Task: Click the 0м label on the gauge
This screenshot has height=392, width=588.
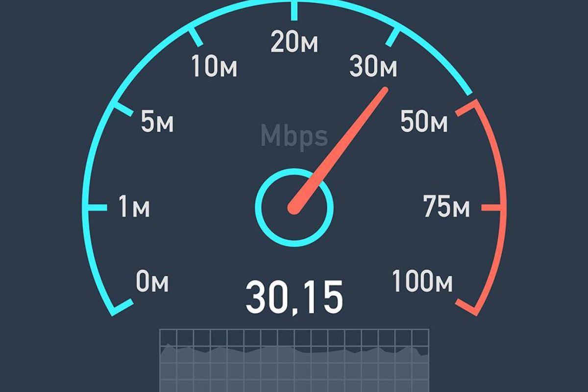Action: click(x=152, y=282)
